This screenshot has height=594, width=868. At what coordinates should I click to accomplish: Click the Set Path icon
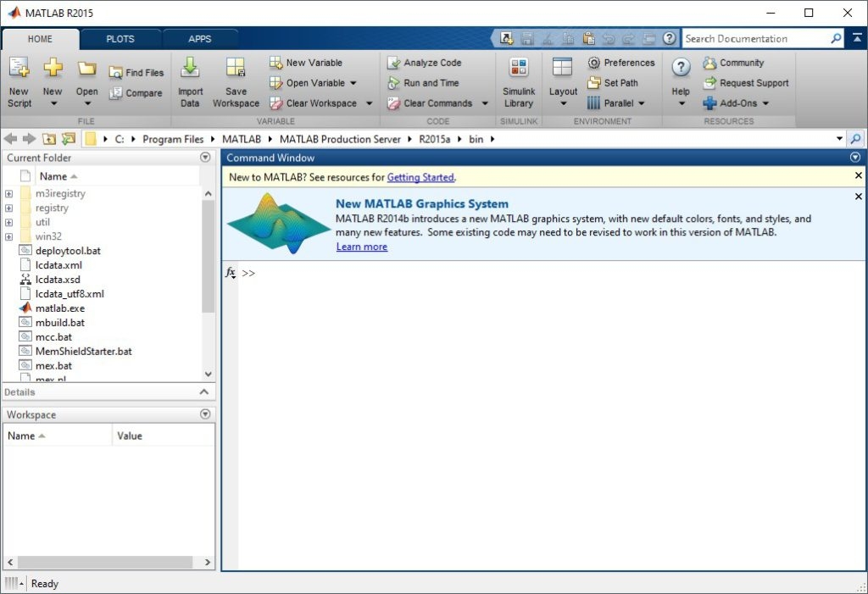(x=593, y=83)
